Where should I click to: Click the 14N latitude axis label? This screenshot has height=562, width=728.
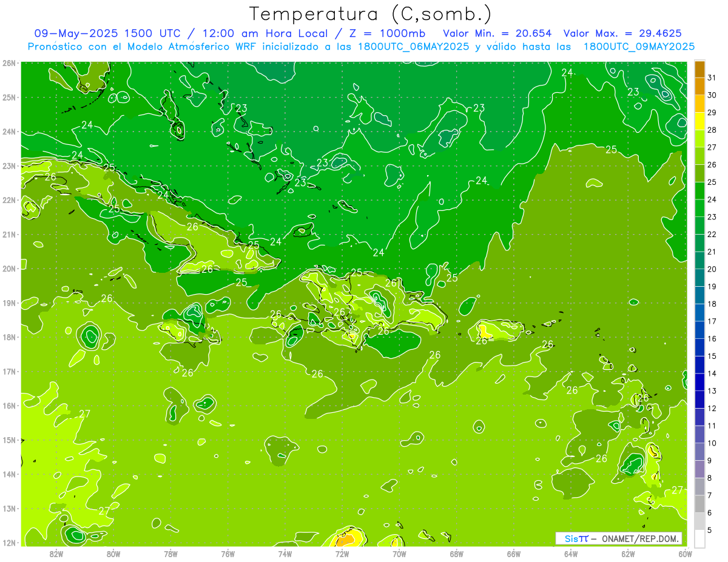click(x=8, y=474)
